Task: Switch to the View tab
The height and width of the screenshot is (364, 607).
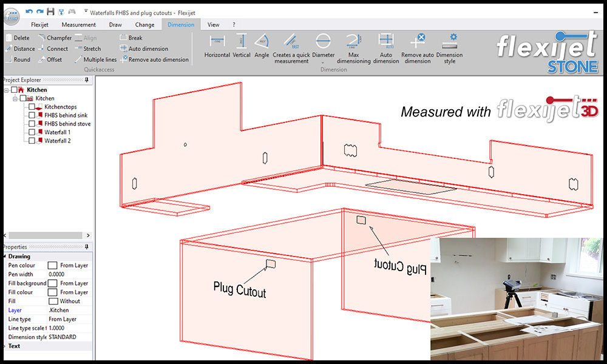Action: [x=213, y=25]
